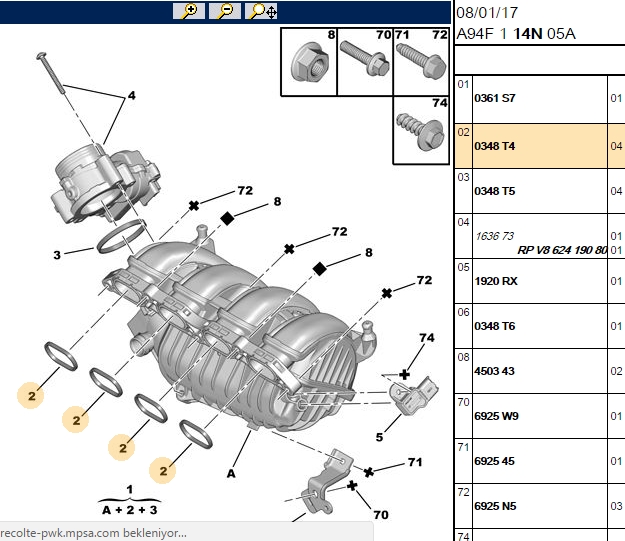Screen dimensions: 625x541
Task: Click part number 0361 S7
Action: [495, 98]
